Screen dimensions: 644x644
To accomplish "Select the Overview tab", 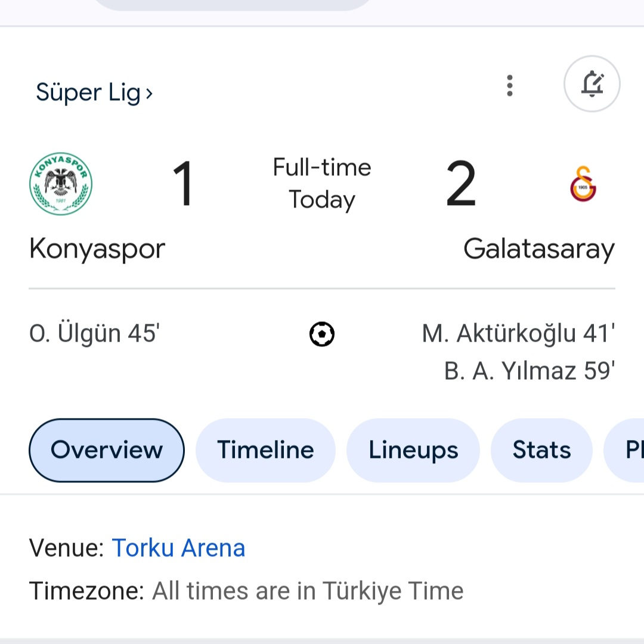I will click(107, 450).
